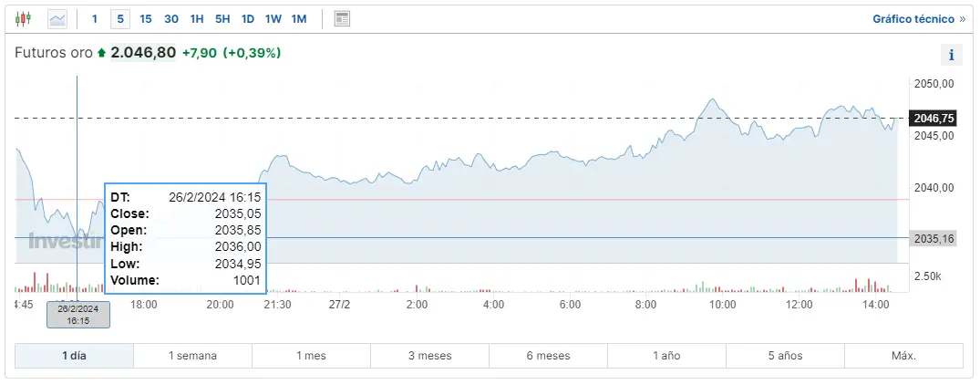
Task: Choose the 1W chart interval
Action: (x=273, y=18)
